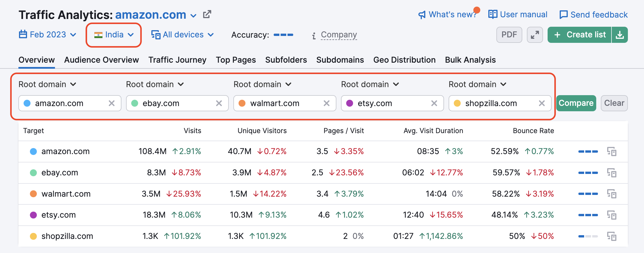
Task: Open Root domain dropdown above etsy.com field
Action: pyautogui.click(x=370, y=84)
